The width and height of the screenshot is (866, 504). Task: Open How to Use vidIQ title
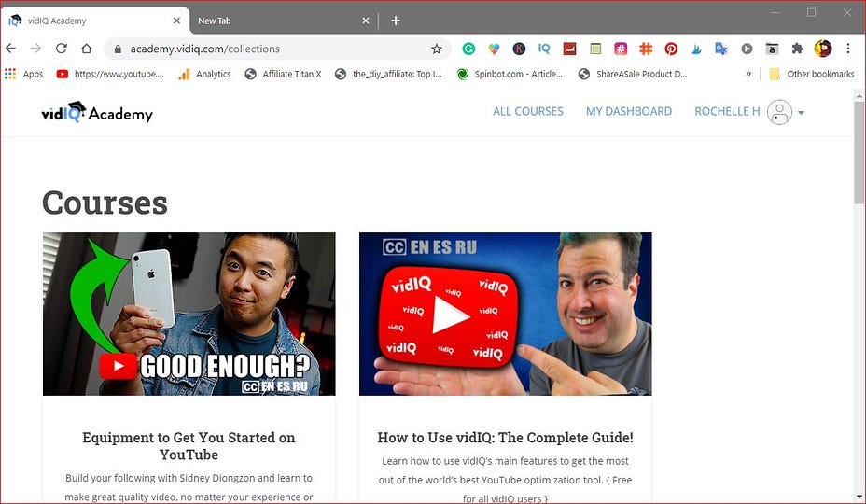pyautogui.click(x=506, y=438)
